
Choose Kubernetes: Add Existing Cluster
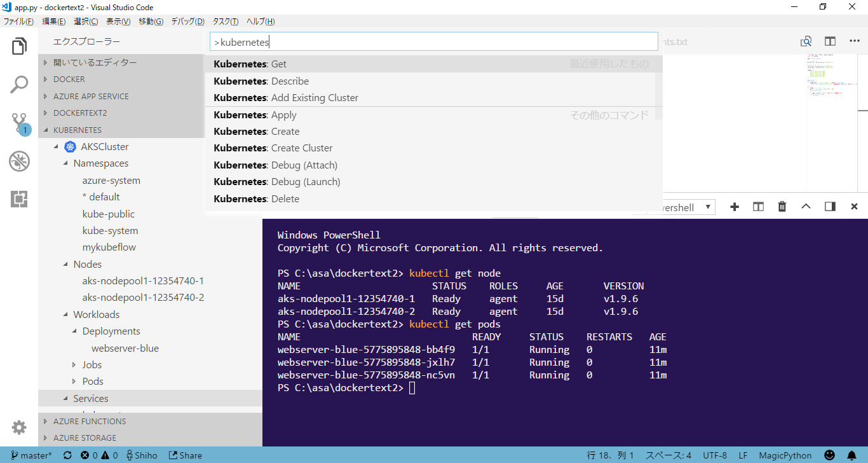click(x=433, y=98)
